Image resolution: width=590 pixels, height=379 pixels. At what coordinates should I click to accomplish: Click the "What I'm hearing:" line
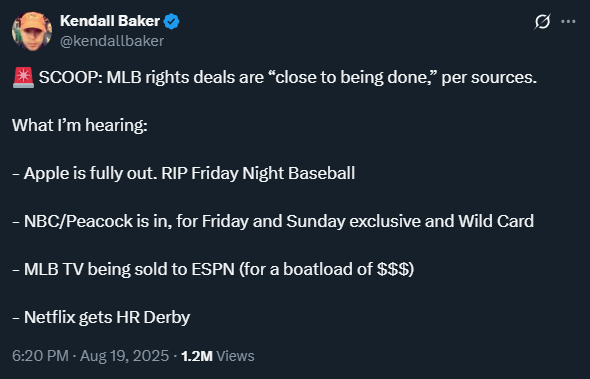click(x=80, y=125)
